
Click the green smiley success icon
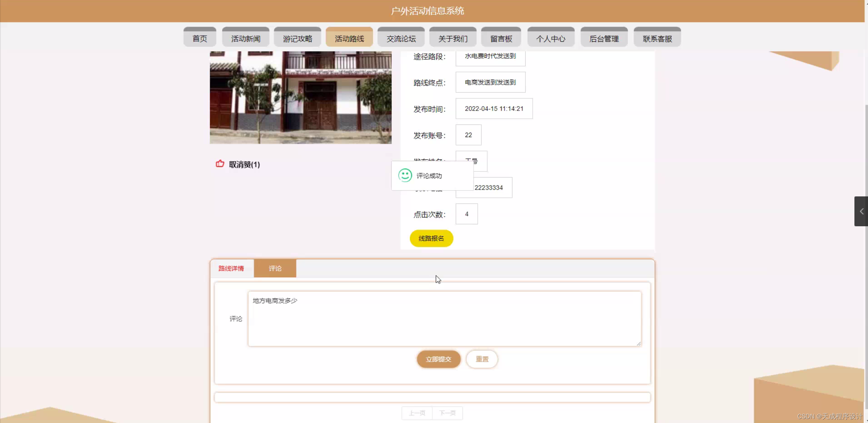point(405,175)
